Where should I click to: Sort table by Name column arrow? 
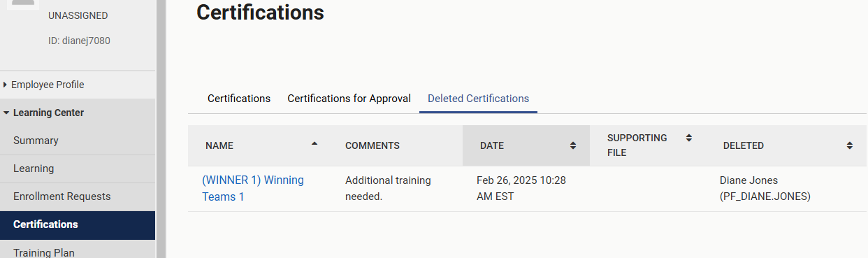pyautogui.click(x=314, y=143)
